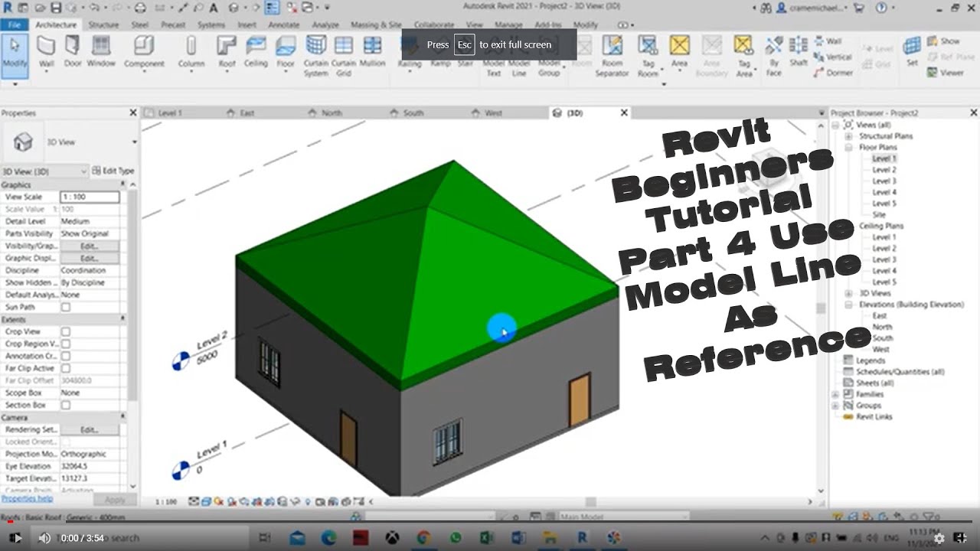The height and width of the screenshot is (551, 980).
Task: Choose the Mullion tool
Action: [x=372, y=51]
